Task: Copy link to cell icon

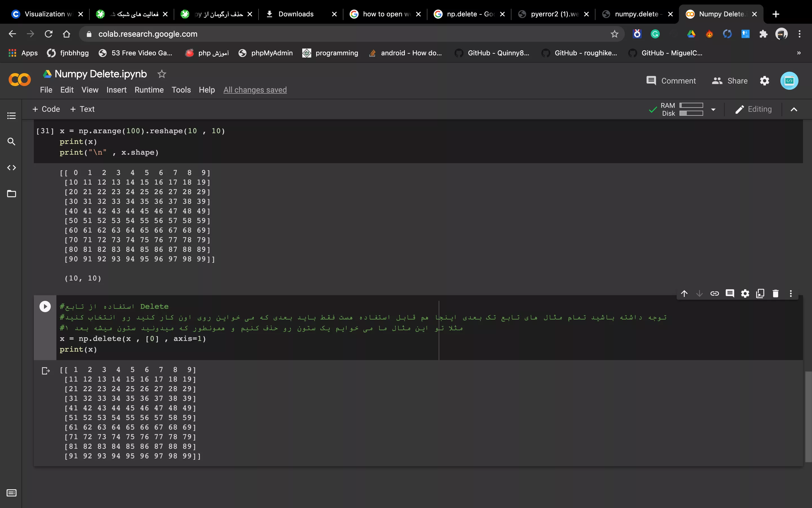Action: pos(715,294)
